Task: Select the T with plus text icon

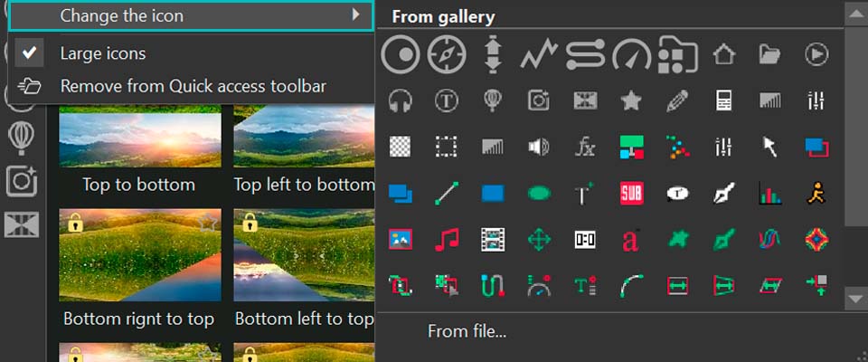Action: (x=585, y=194)
